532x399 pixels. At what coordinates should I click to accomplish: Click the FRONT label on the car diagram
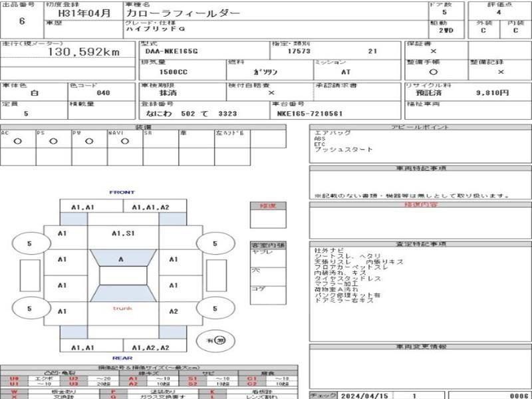point(122,192)
